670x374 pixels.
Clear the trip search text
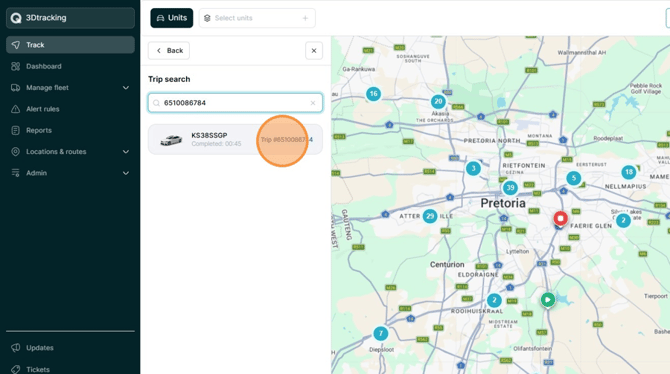click(313, 103)
